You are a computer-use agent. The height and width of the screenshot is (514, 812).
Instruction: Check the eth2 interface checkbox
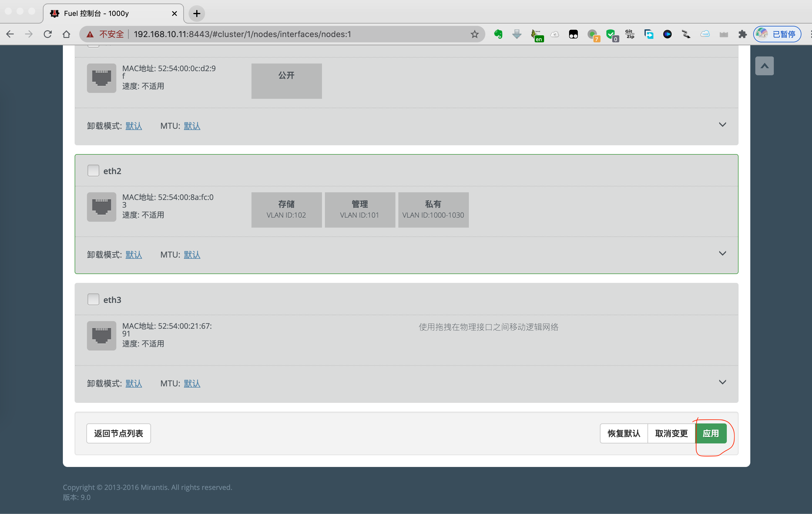[x=93, y=171]
